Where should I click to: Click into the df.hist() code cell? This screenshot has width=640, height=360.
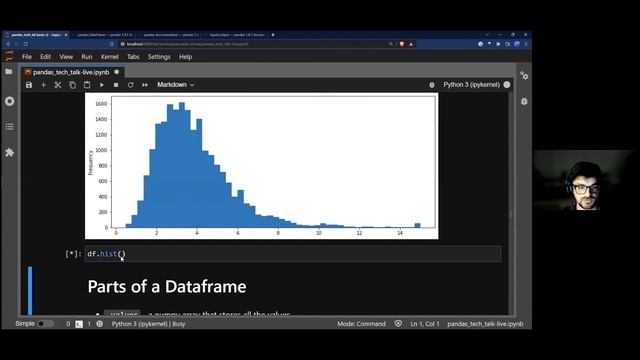coord(293,254)
